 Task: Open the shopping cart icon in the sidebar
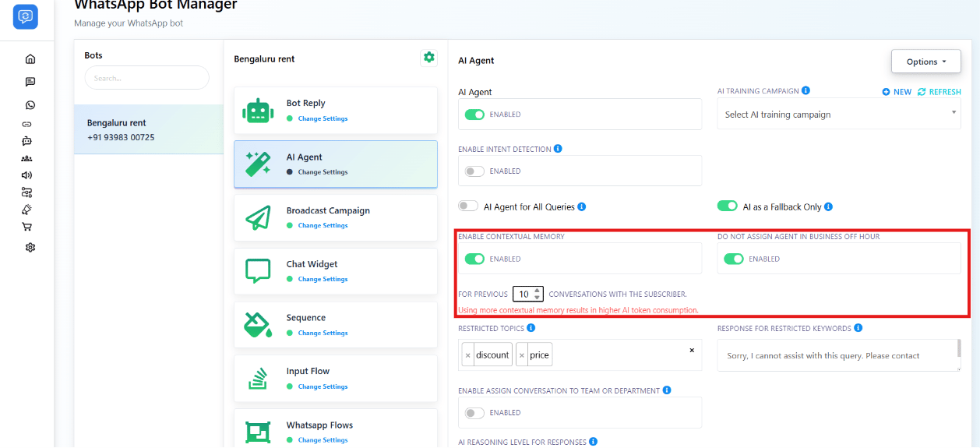27,227
